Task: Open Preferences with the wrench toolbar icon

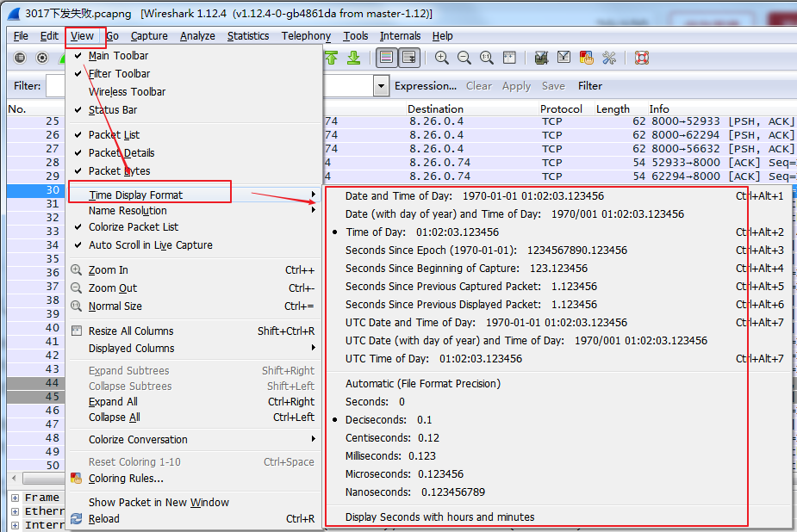Action: tap(607, 57)
